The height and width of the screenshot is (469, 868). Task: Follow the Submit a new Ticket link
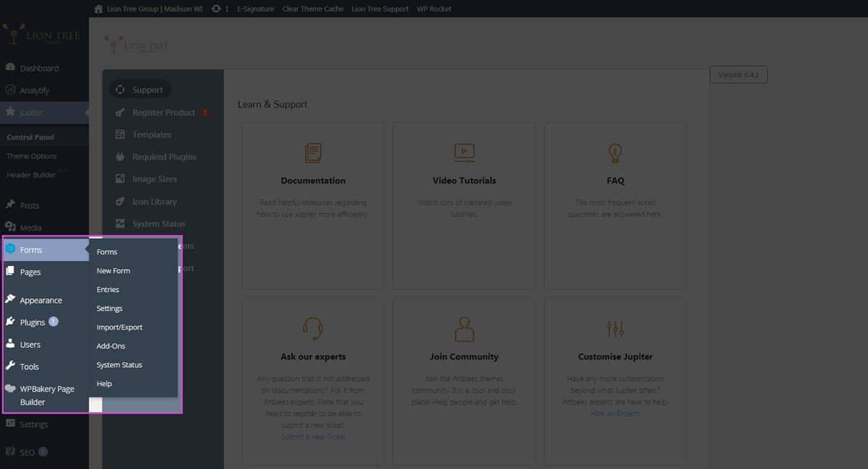click(x=313, y=436)
